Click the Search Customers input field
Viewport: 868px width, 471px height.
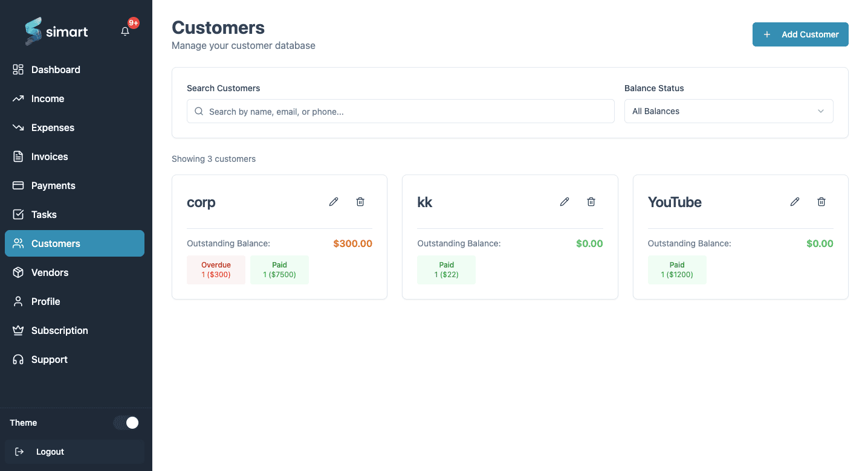tap(400, 111)
